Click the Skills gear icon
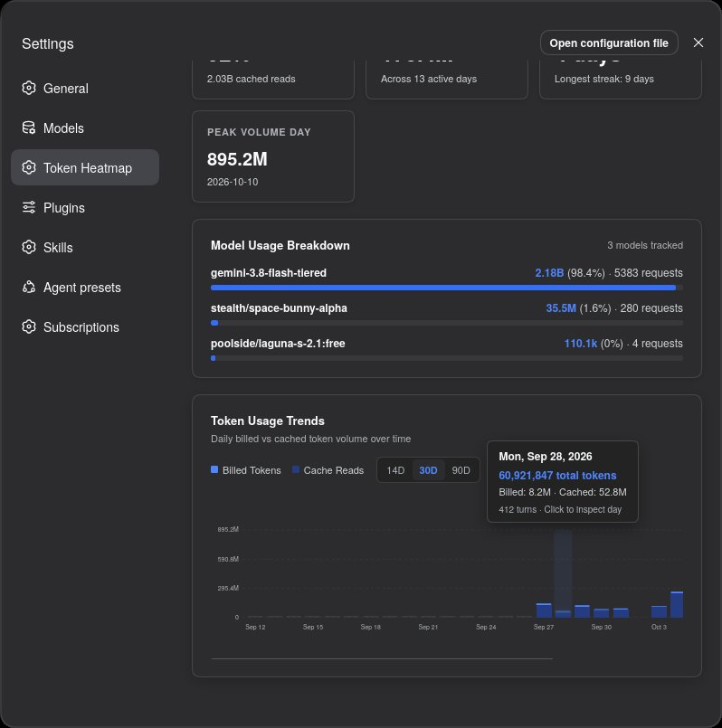Screen dimensions: 722x728 pyautogui.click(x=29, y=247)
